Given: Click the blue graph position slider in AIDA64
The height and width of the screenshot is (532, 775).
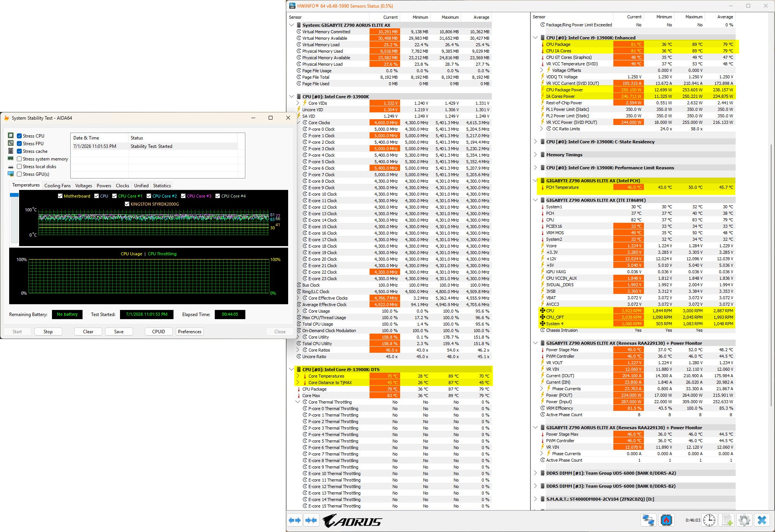Looking at the screenshot, I should click(14, 195).
